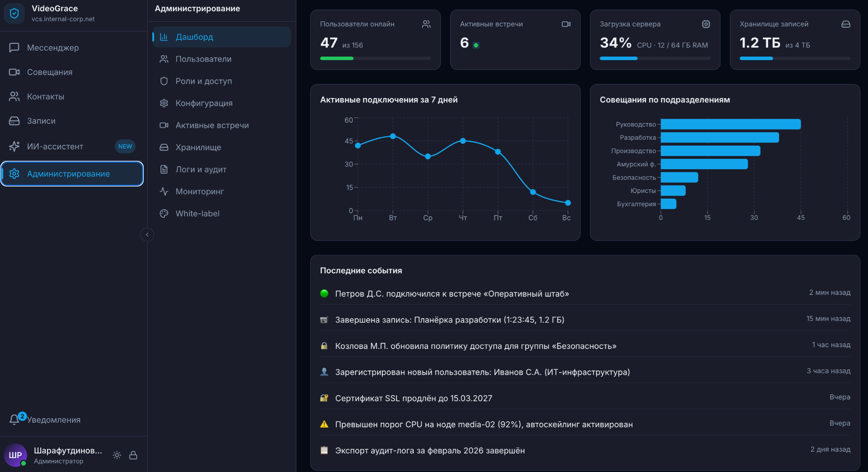Open the Хранилище admin section
Screen dimensions: 868x472
[x=222, y=147]
